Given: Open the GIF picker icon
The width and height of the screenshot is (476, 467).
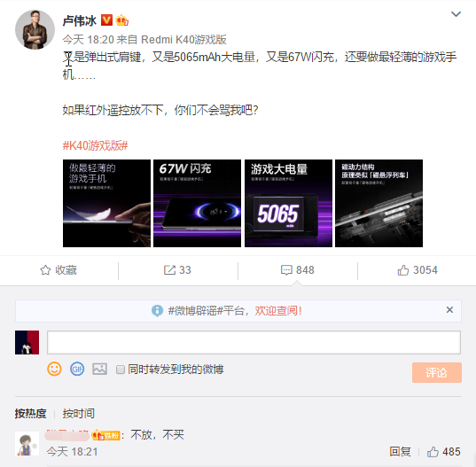Looking at the screenshot, I should point(77,369).
